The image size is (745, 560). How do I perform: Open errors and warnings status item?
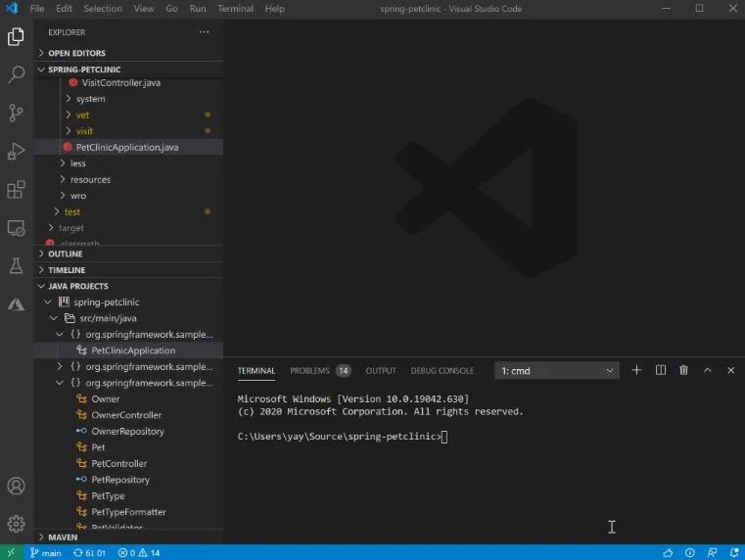click(x=139, y=553)
